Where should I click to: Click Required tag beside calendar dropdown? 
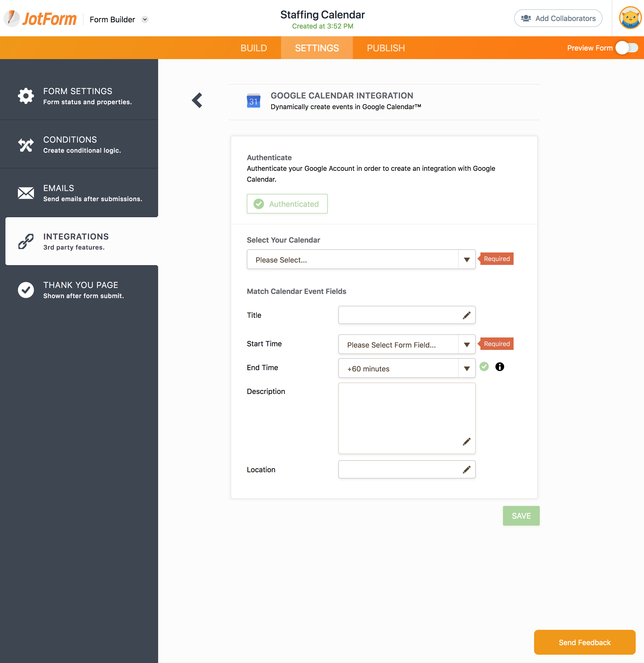point(496,259)
